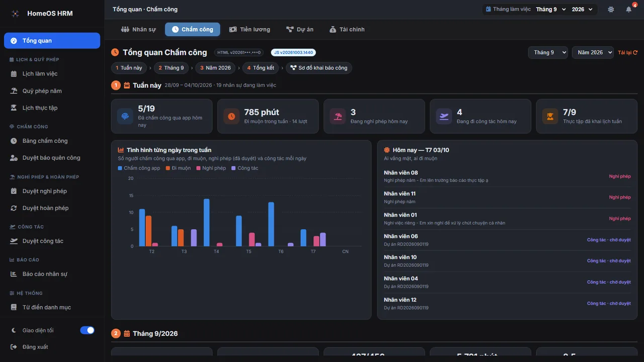Switch to the Tiền lương tab

(x=250, y=29)
